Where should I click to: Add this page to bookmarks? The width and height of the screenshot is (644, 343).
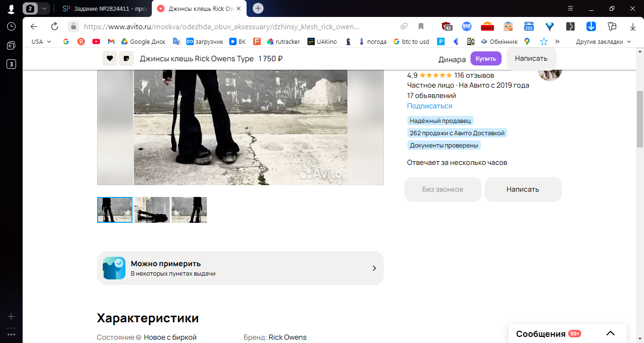pyautogui.click(x=421, y=26)
